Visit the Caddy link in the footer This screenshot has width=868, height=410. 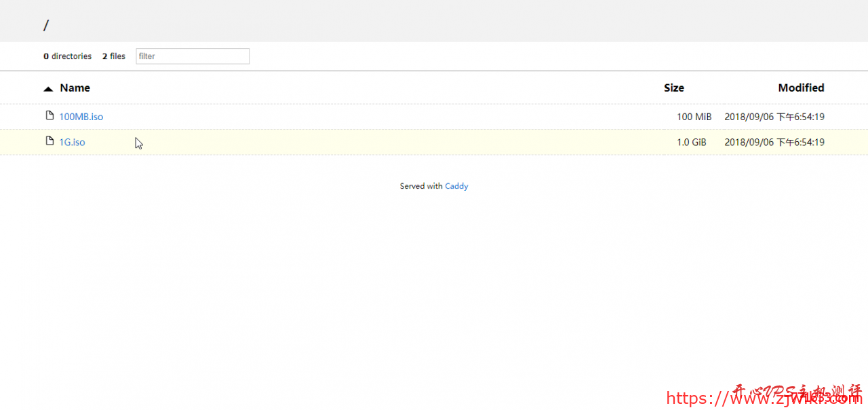click(456, 186)
